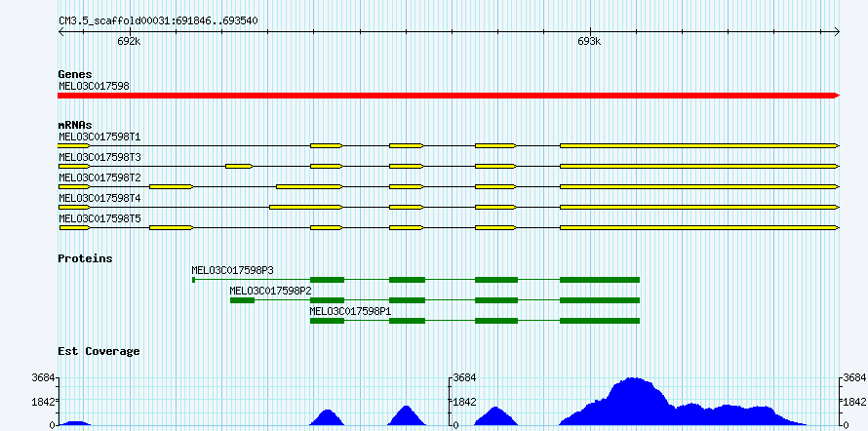868x431 pixels.
Task: Click the last long yellow exon of MELO3C017598T1
Action: (x=698, y=145)
